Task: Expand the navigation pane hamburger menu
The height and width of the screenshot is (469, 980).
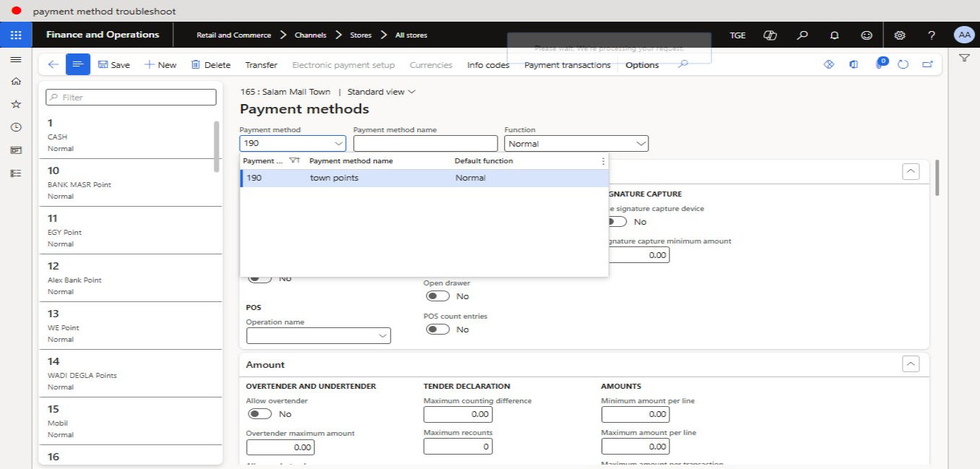Action: (16, 59)
